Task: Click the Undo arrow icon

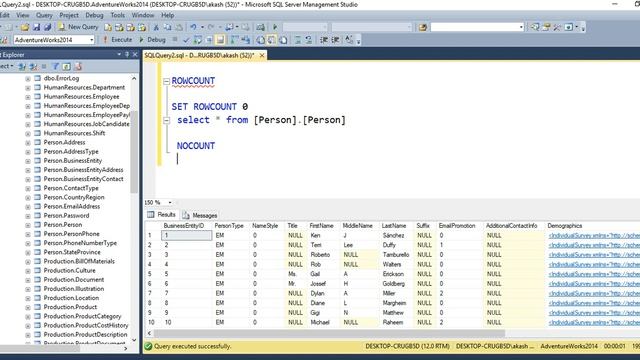Action: tap(193, 27)
